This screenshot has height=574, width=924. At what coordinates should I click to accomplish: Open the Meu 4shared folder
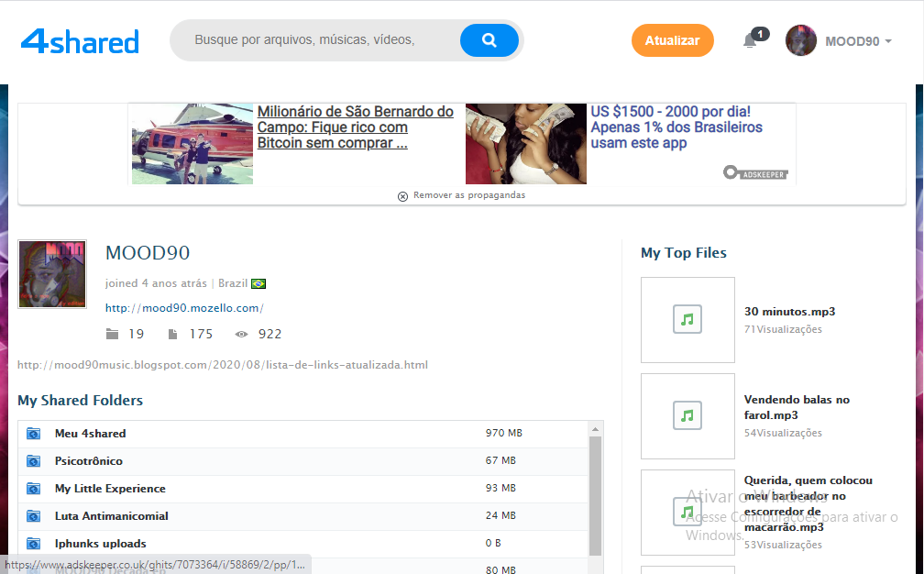[90, 433]
